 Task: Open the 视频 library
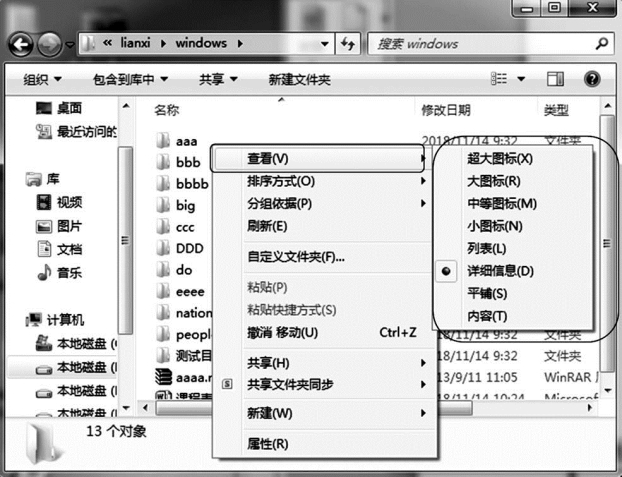pyautogui.click(x=60, y=202)
